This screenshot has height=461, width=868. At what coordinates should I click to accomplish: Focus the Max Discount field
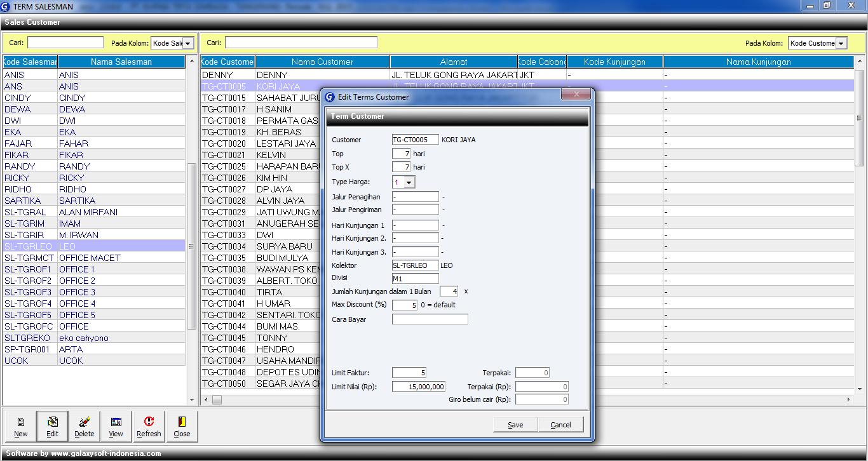pyautogui.click(x=405, y=305)
